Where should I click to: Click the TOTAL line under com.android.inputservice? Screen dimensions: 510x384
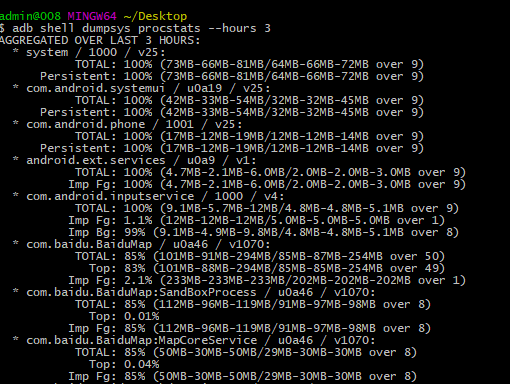tap(267, 208)
